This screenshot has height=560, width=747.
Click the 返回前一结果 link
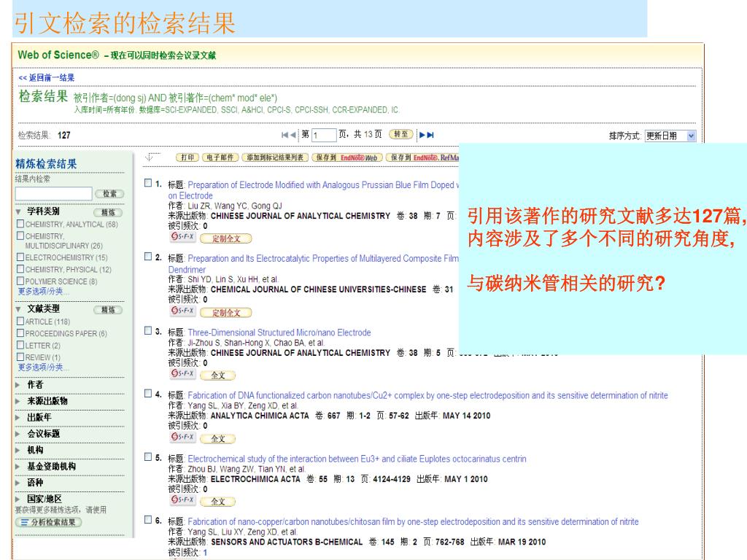tap(46, 78)
